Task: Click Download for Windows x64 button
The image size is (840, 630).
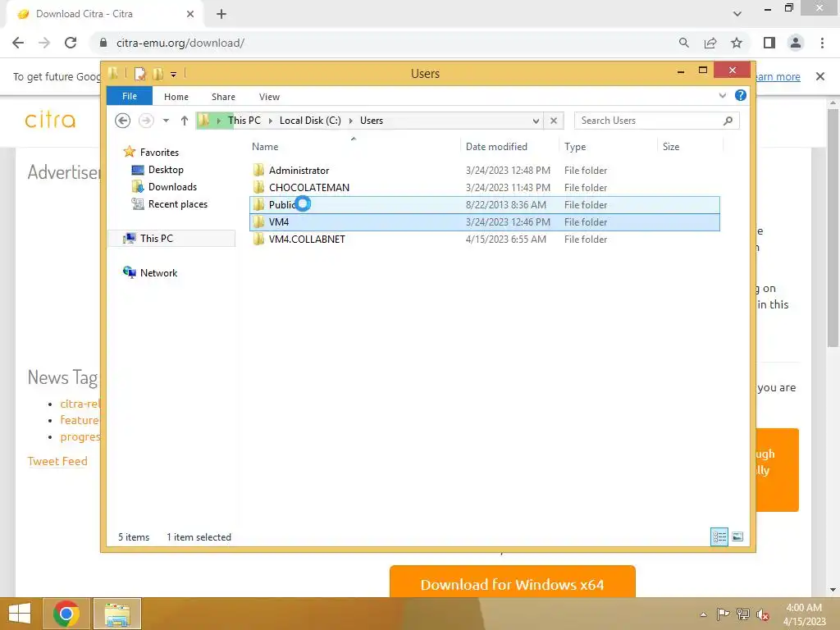Action: [512, 582]
